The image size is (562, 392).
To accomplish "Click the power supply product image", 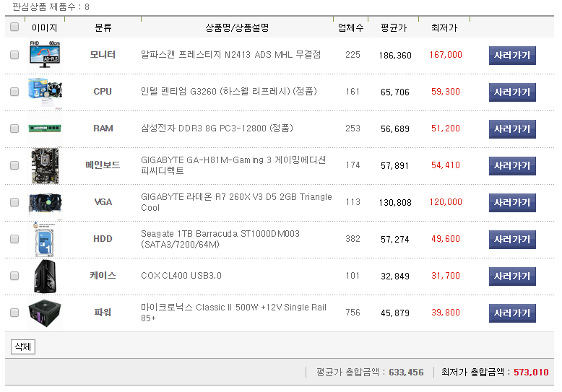I will [44, 313].
